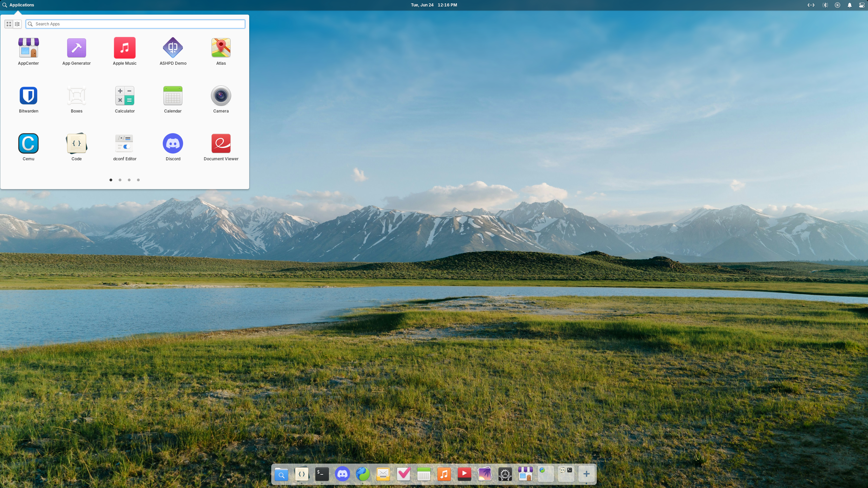Open Document Viewer from the app grid
Image resolution: width=868 pixels, height=488 pixels.
(221, 144)
